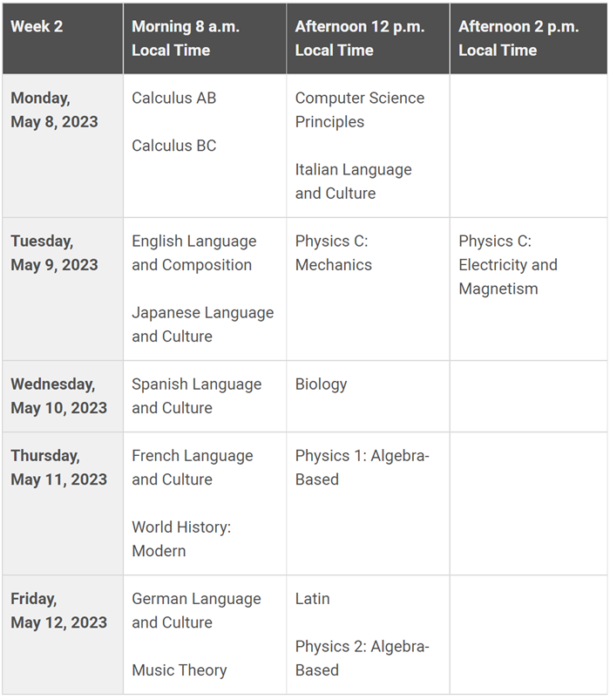The width and height of the screenshot is (610, 700).
Task: Click World History: Modern entry
Action: click(181, 539)
